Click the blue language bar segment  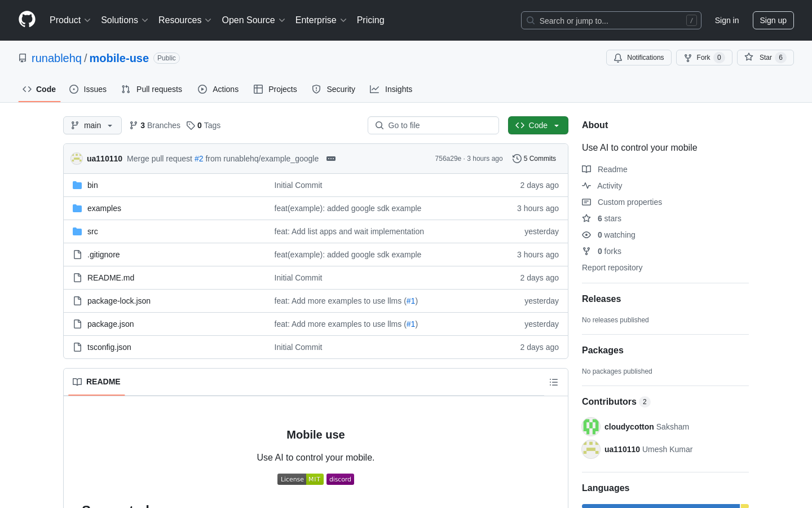[661, 506]
